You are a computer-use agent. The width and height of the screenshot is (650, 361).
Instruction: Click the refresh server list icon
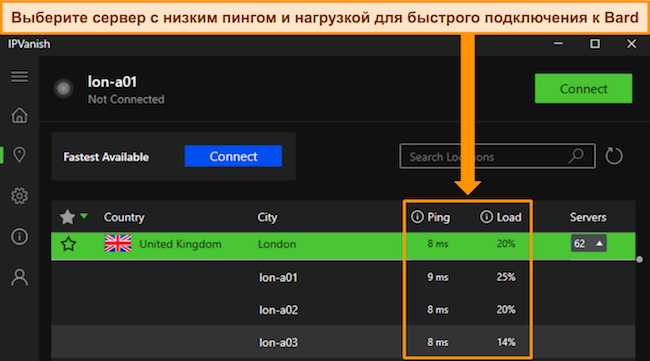point(614,156)
